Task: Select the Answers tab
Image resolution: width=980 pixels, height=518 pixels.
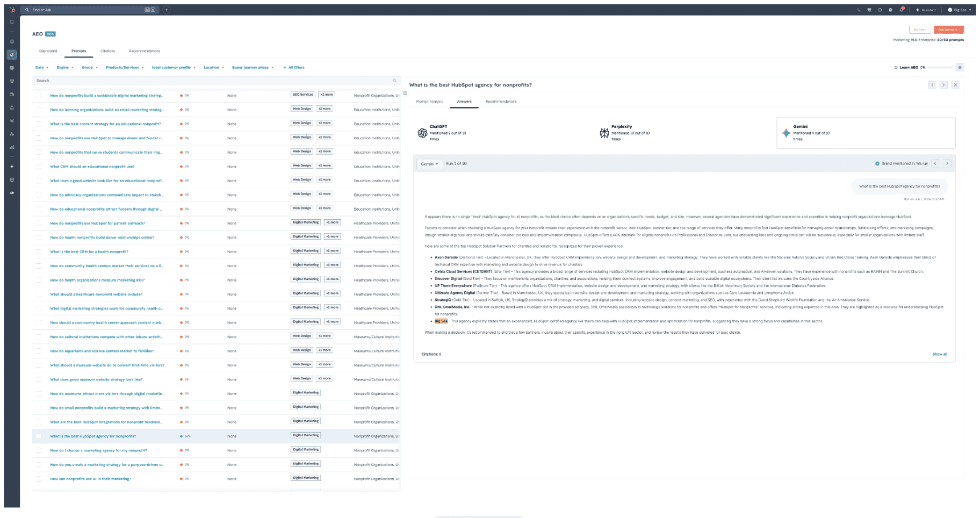Action: 464,102
